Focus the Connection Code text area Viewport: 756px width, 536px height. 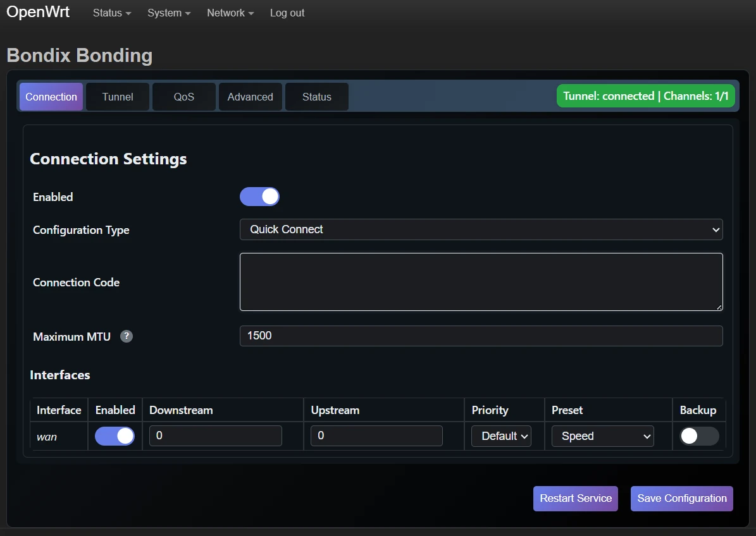click(481, 282)
